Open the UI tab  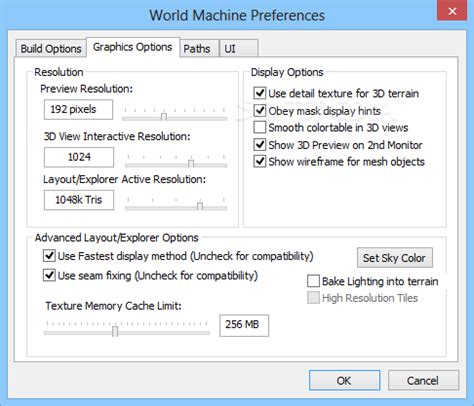238,49
